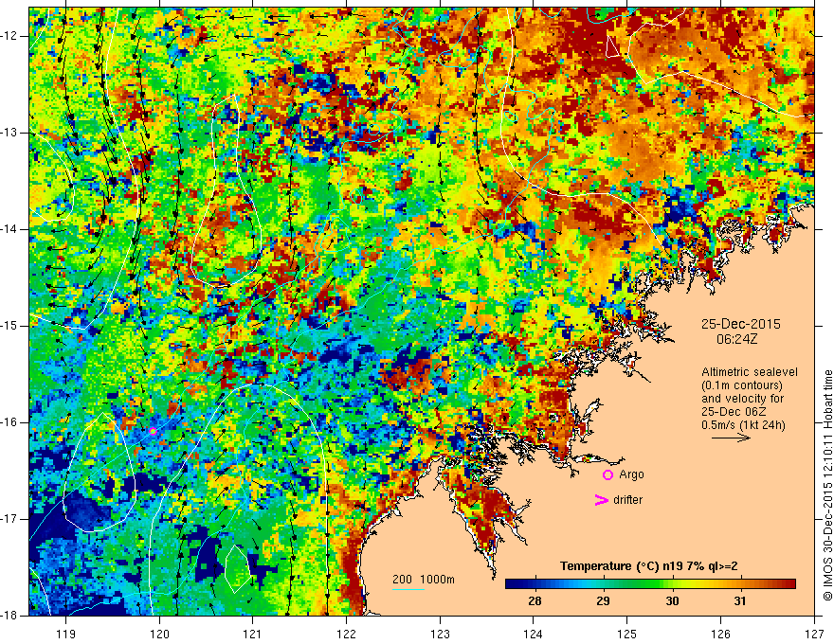Viewport: 834px width, 644px height.
Task: Click the longitude axis label 124
Action: tap(534, 634)
